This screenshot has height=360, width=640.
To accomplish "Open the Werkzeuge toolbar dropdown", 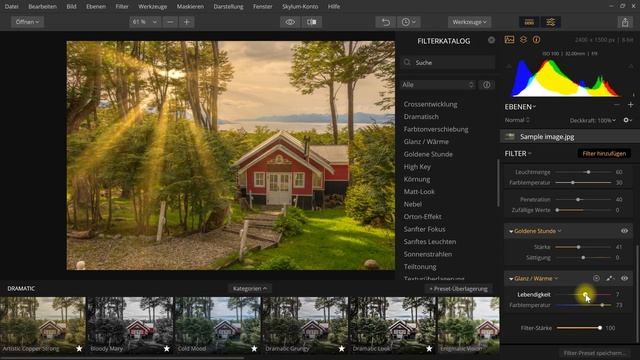I will click(469, 22).
